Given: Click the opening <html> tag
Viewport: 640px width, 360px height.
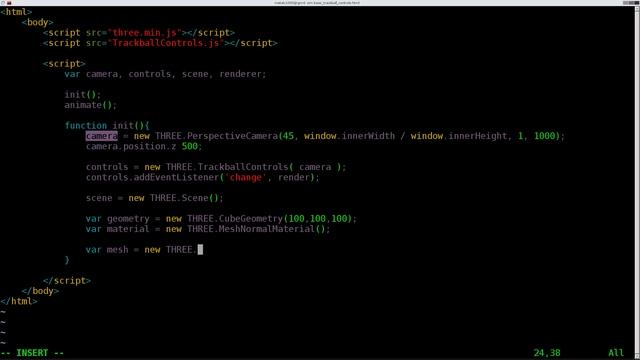Looking at the screenshot, I should point(16,12).
